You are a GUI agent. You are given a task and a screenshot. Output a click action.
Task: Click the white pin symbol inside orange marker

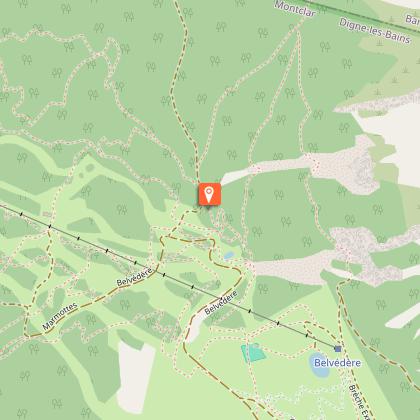point(209,195)
